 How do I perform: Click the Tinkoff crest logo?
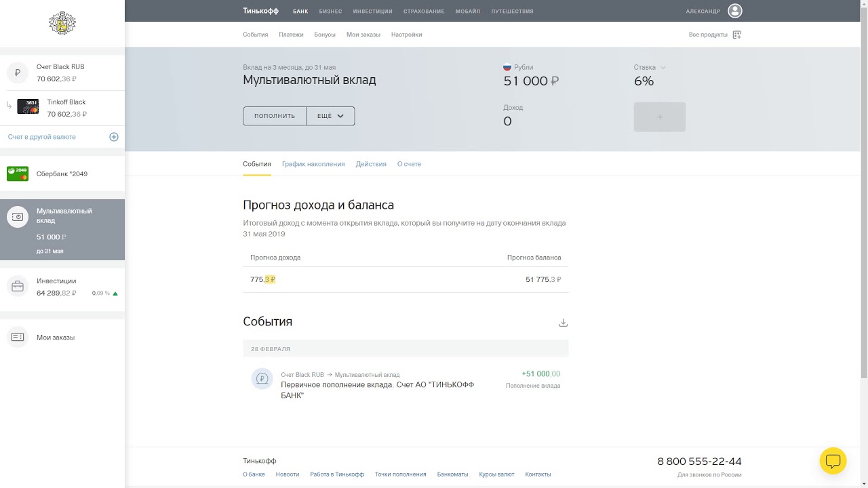[62, 24]
